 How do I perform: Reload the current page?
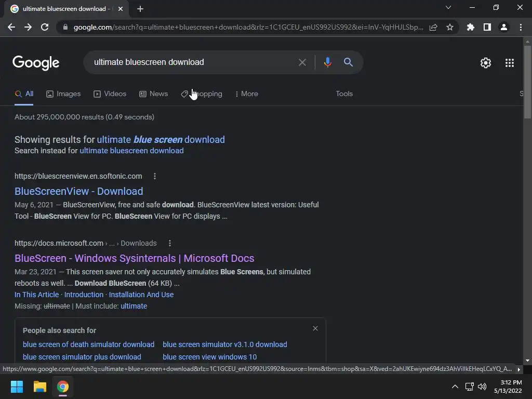(45, 27)
